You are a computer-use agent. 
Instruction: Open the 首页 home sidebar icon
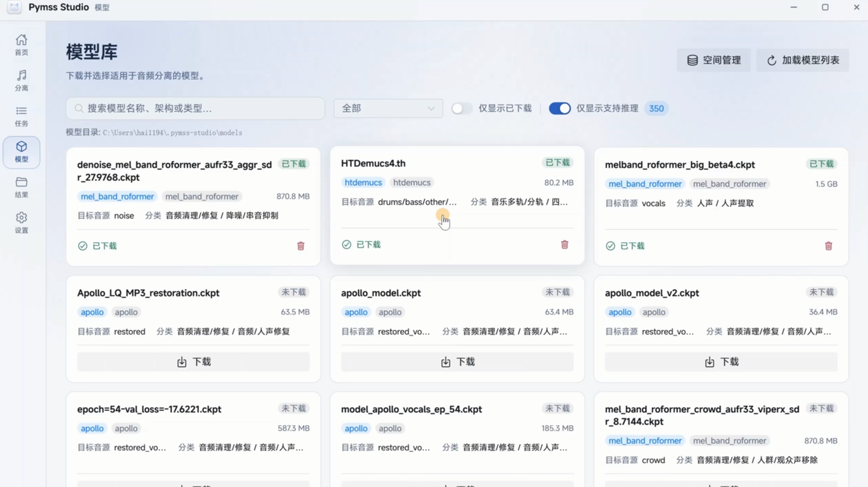[x=21, y=45]
